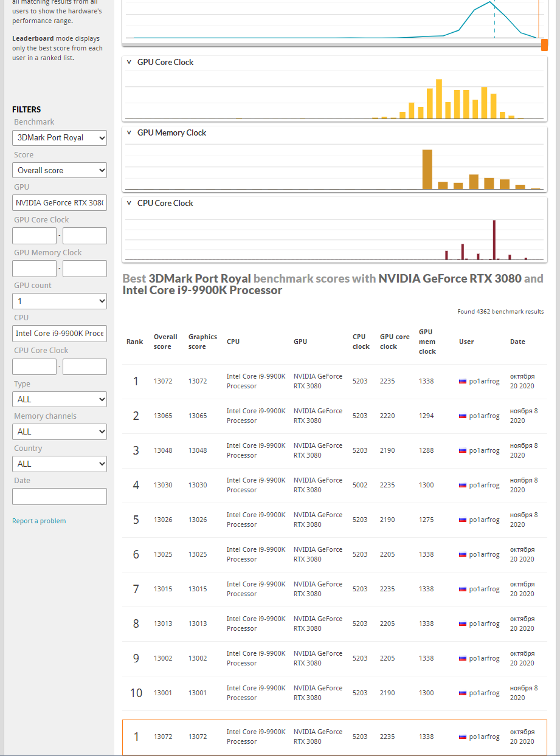Open po1arfrog user in rank 1 row
Viewport: 560px width, 756px height.
(484, 382)
